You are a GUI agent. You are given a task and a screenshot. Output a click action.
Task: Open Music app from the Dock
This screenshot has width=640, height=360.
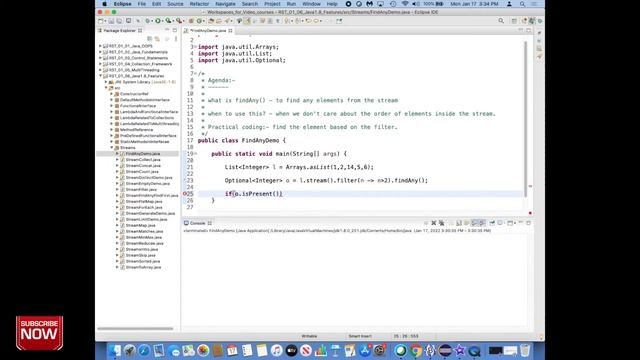[277, 351]
